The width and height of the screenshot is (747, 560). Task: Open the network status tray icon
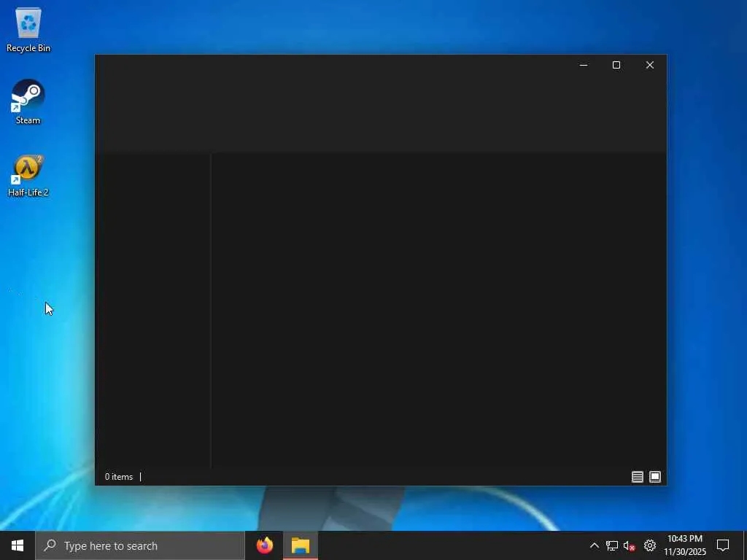pos(612,545)
